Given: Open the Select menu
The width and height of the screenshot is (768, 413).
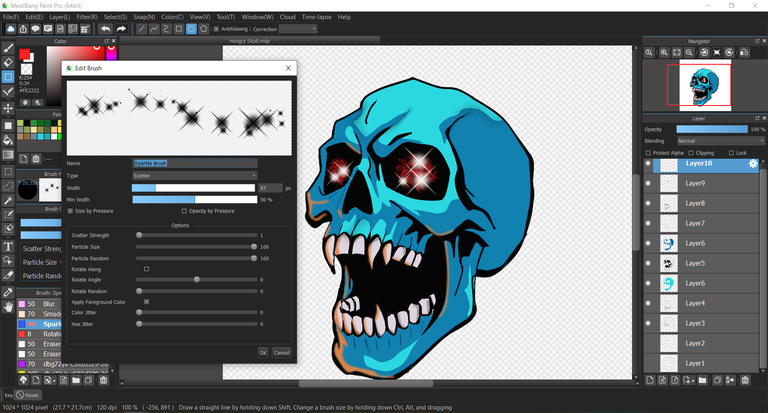Looking at the screenshot, I should [116, 17].
